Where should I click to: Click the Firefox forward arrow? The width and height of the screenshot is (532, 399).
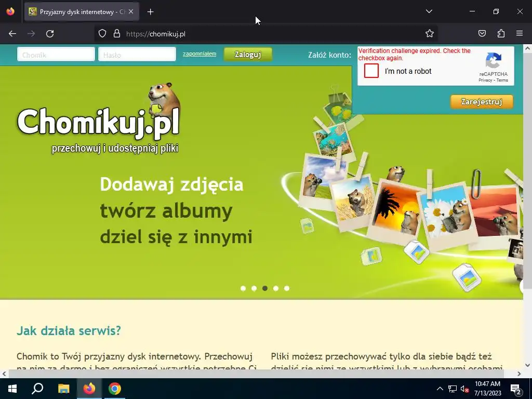click(31, 34)
